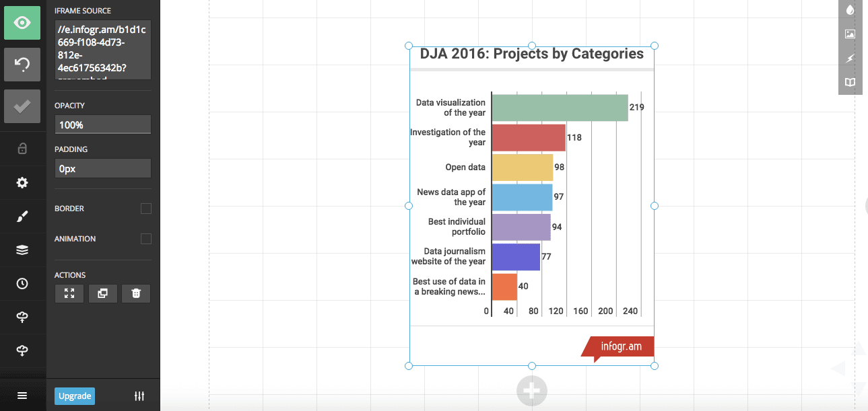This screenshot has height=411, width=868.
Task: Open the image tool on right
Action: [x=850, y=34]
